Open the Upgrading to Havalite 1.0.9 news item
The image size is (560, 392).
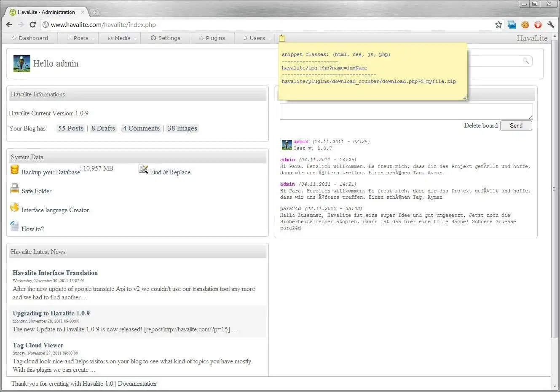coord(51,313)
